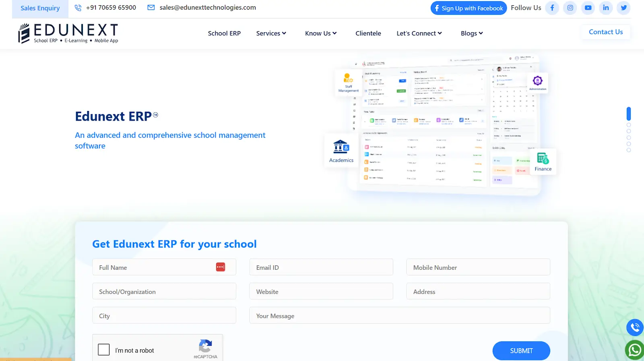Select the fourth slide indicator dot
Viewport: 644px width, 361px height.
click(629, 137)
